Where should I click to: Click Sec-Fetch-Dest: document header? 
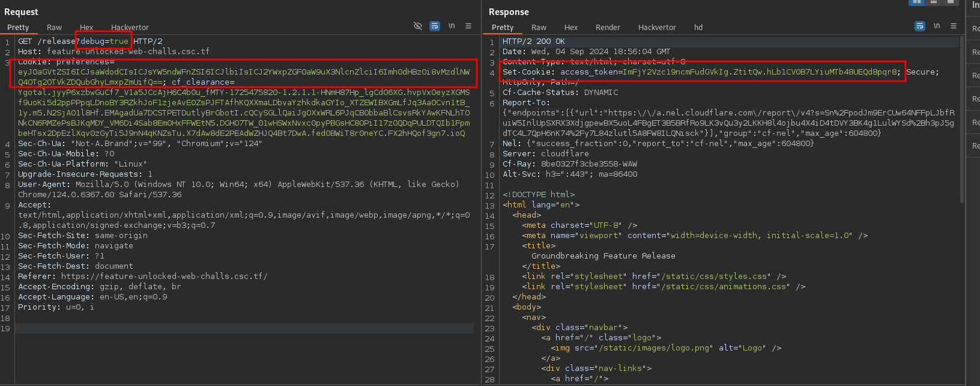coord(76,266)
